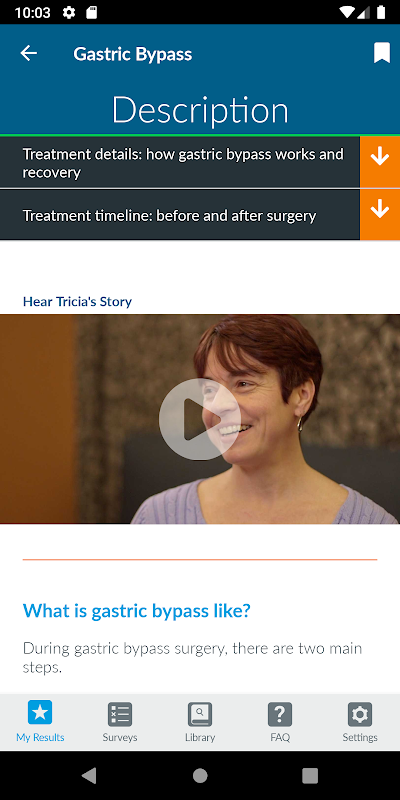Viewport: 400px width, 800px height.
Task: Toggle the bookmark icon for Gastric Bypass
Action: 382,53
